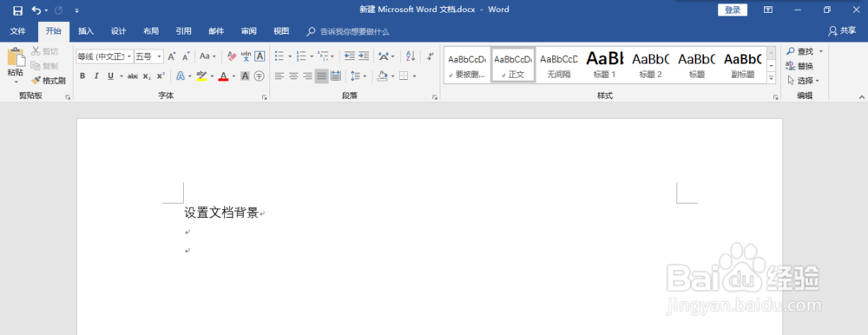This screenshot has height=335, width=868.
Task: Undo the last action
Action: tap(36, 10)
